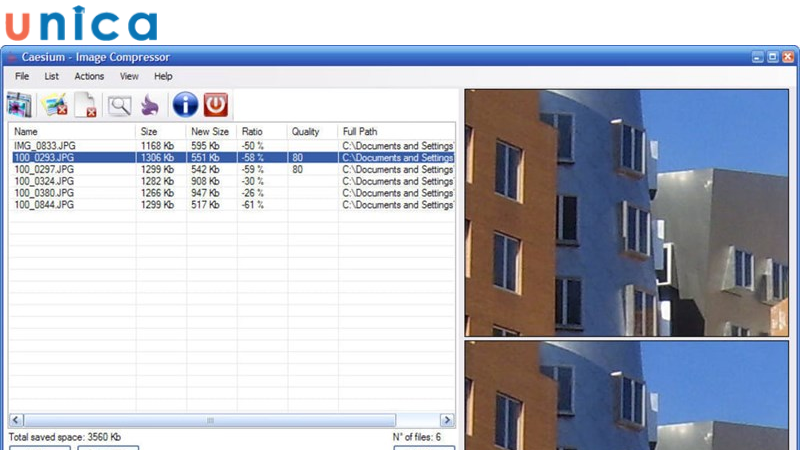The image size is (800, 450).
Task: Click quality 80 of 100_0297.JPG
Action: pos(297,169)
